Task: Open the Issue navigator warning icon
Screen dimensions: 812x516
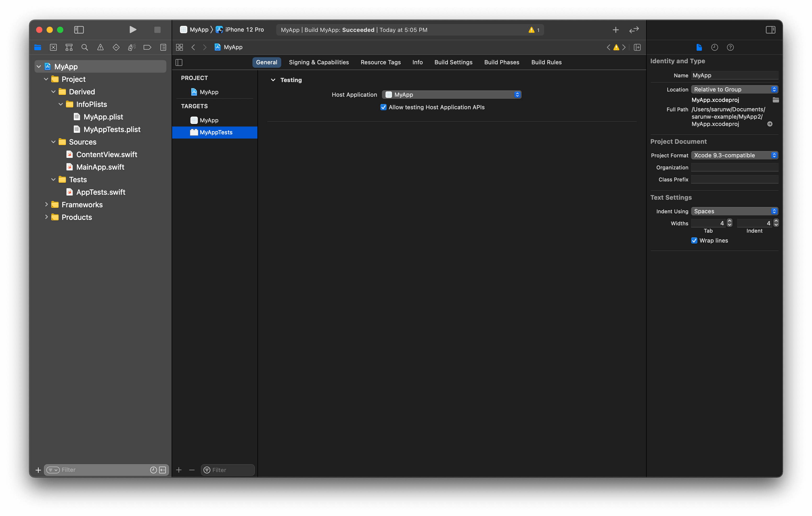Action: (x=100, y=48)
